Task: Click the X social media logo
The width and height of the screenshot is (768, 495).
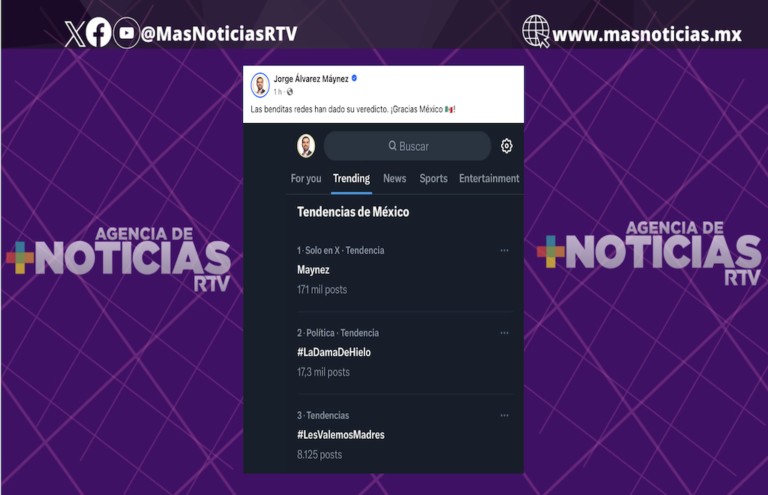Action: tap(75, 34)
